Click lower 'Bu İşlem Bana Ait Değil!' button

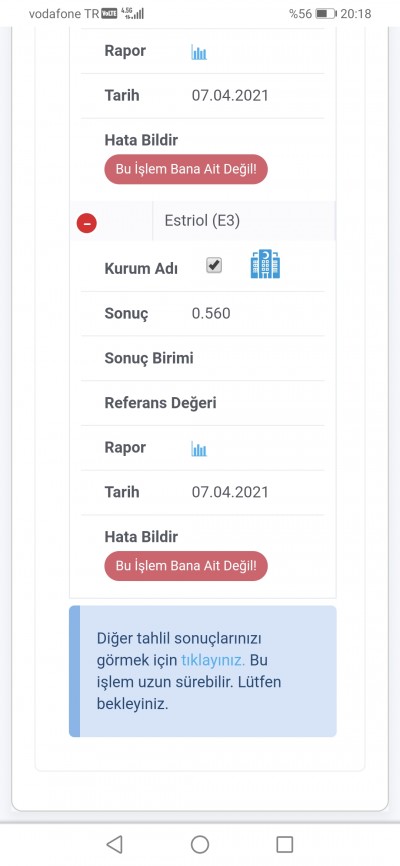(x=186, y=566)
